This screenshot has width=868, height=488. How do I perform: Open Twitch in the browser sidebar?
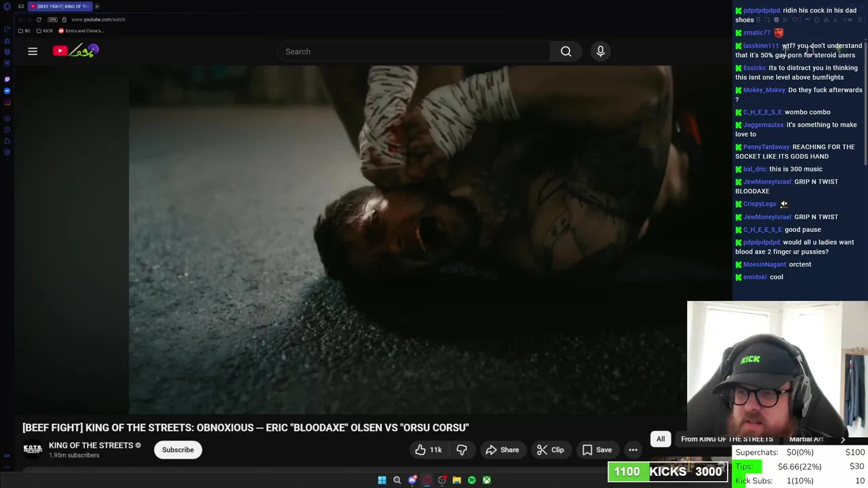(x=7, y=79)
